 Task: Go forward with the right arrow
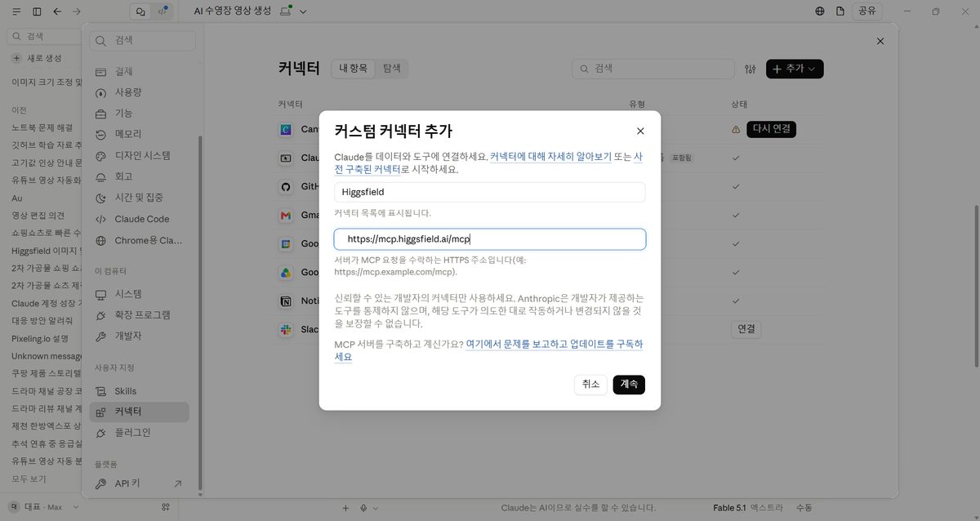tap(77, 11)
